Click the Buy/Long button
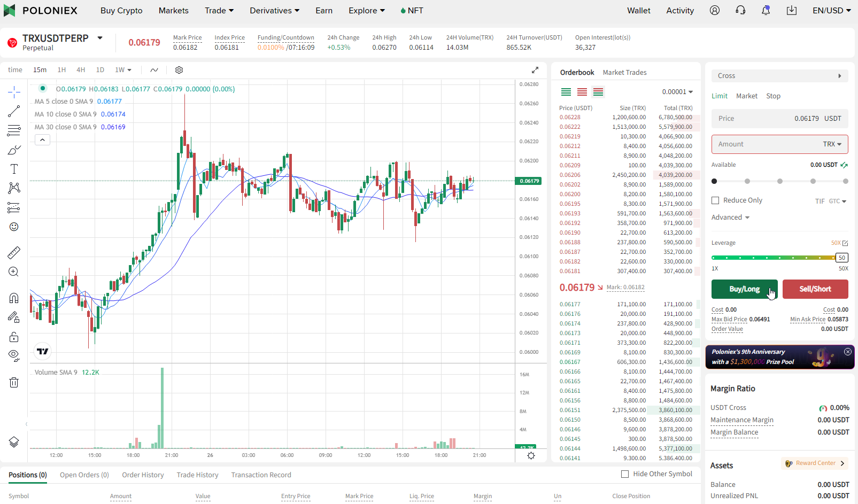This screenshot has height=504, width=858. point(745,289)
